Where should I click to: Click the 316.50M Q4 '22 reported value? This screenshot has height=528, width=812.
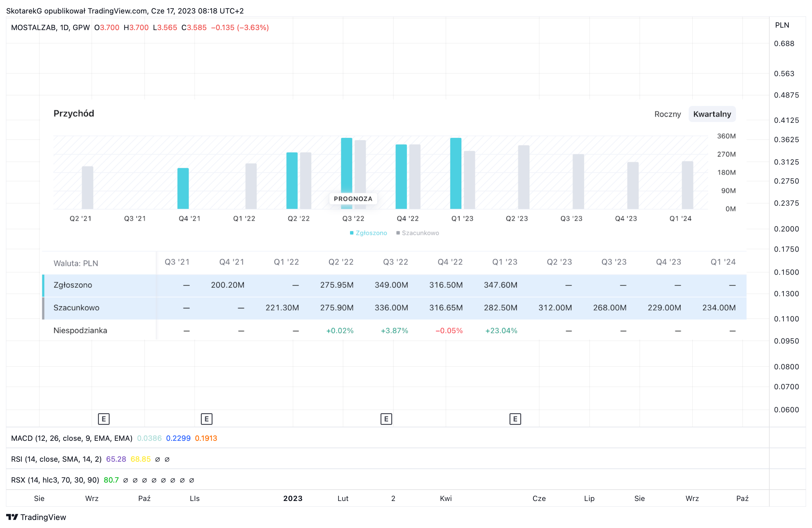446,285
